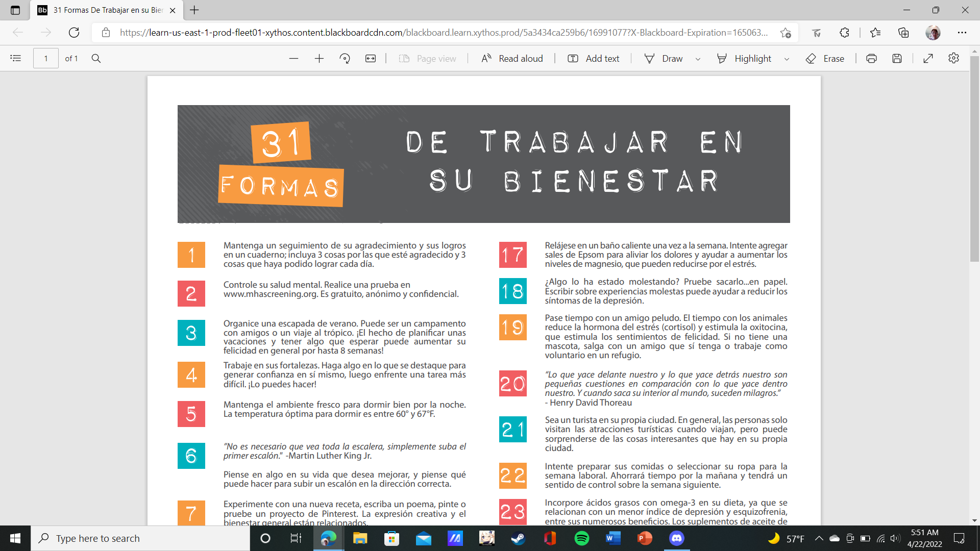Screen dimensions: 980x551
Task: Open Edge Settings and more menu
Action: coord(962,33)
